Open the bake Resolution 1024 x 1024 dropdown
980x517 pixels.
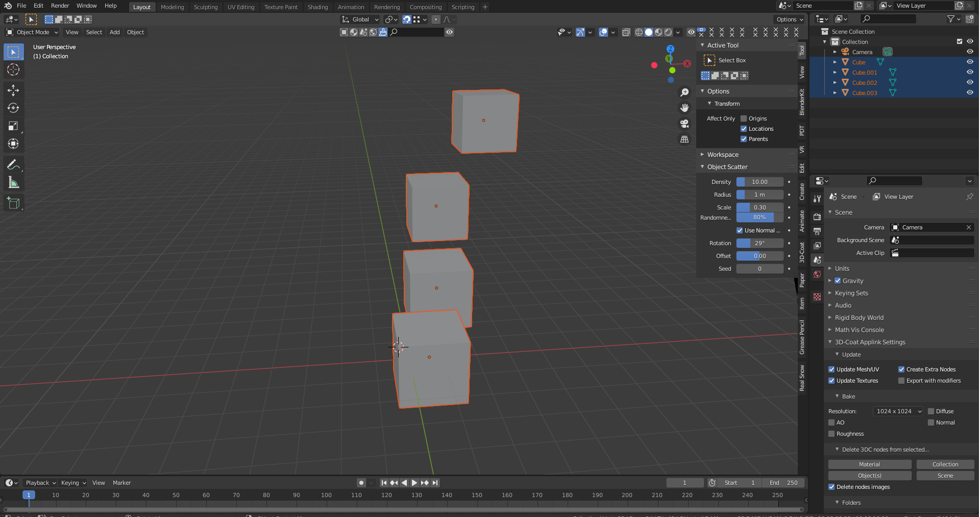(x=898, y=411)
